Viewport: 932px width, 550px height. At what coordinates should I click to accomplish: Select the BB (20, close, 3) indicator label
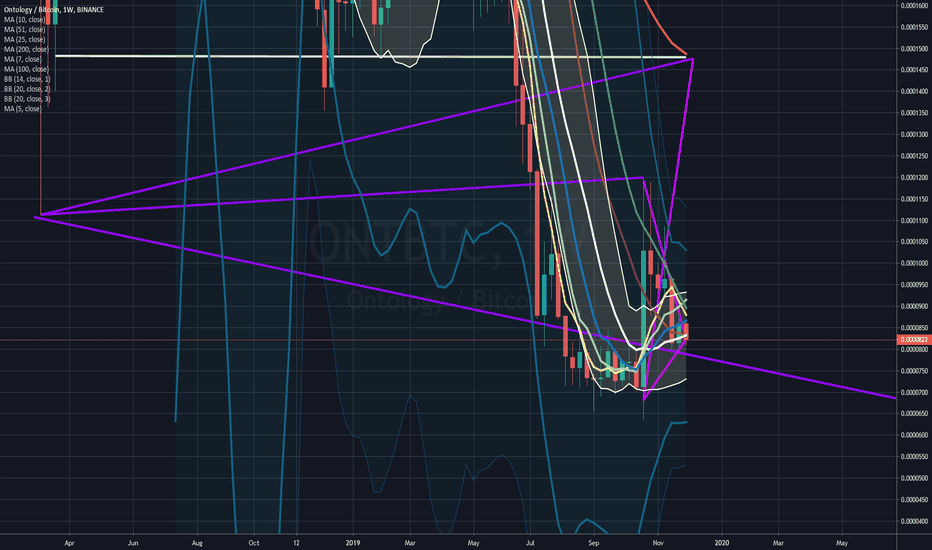tap(27, 99)
